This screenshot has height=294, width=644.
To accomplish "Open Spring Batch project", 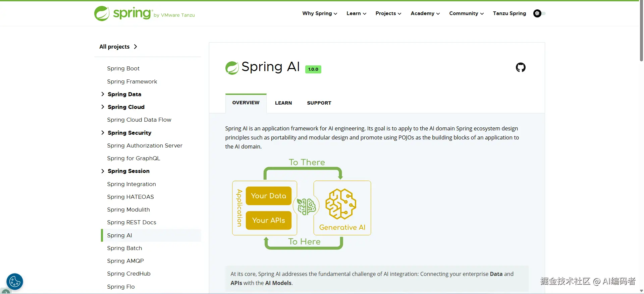I will [x=124, y=248].
